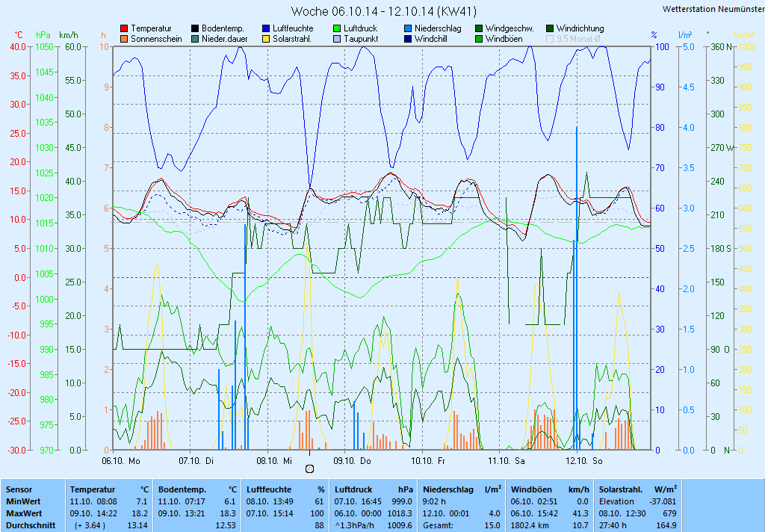Click the ^1.3hPa/h pressure trend entry
The height and width of the screenshot is (532, 765).
354,526
